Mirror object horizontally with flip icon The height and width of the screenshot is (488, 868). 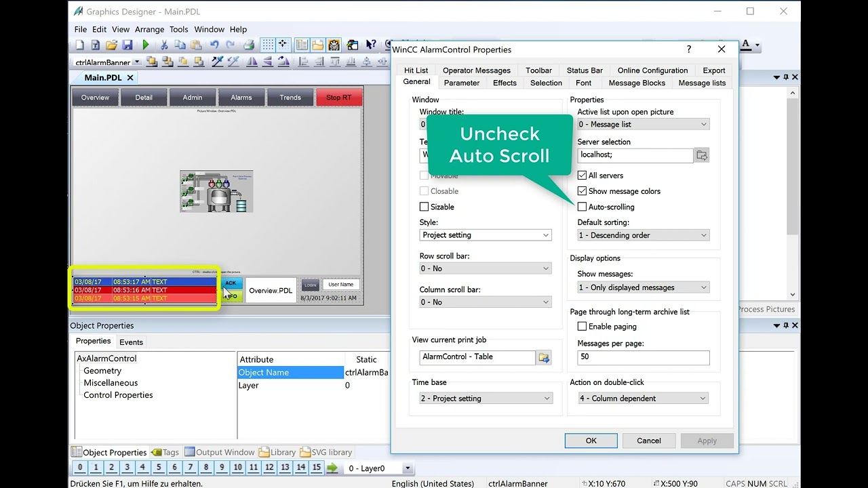coord(252,62)
